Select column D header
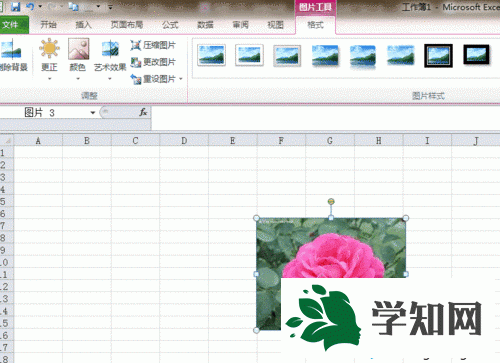This screenshot has height=363, width=500. (x=184, y=141)
